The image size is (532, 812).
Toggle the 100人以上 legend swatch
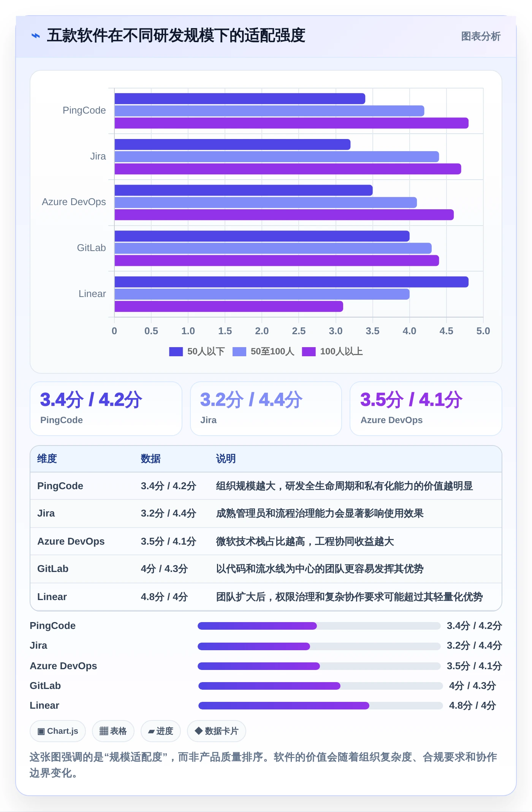[x=309, y=352]
